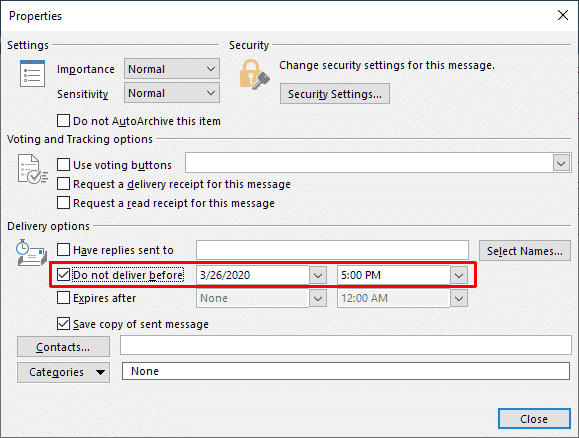Enable Do not AutoArchive this item
This screenshot has height=438, width=579.
click(x=64, y=121)
